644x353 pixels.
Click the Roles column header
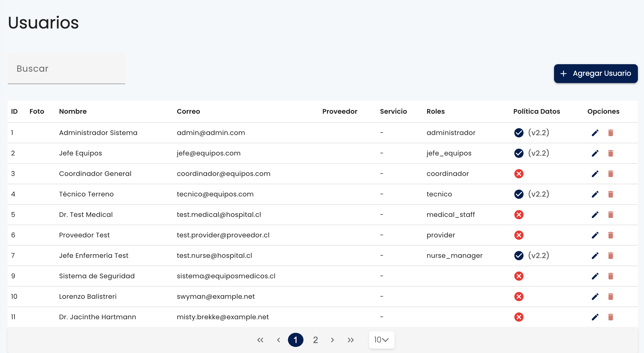(x=436, y=111)
